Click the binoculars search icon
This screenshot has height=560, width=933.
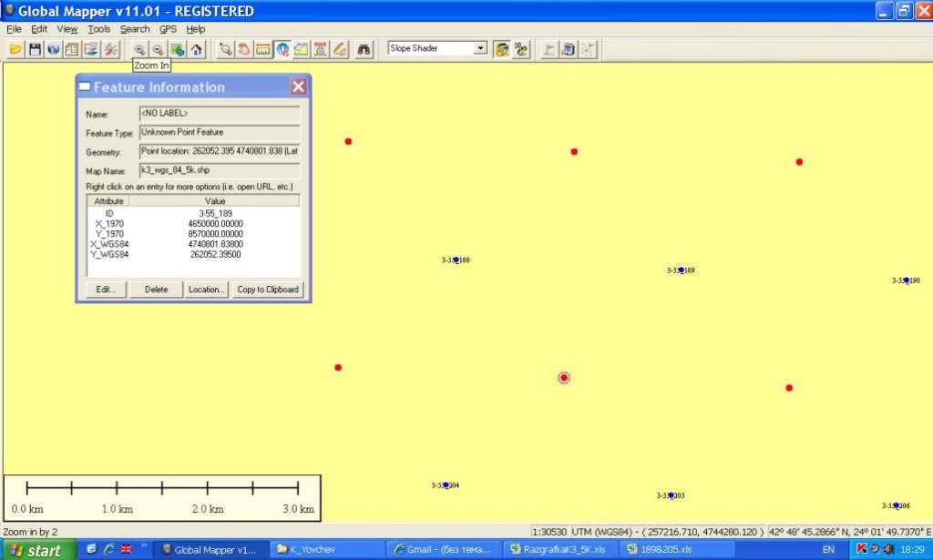(x=364, y=49)
